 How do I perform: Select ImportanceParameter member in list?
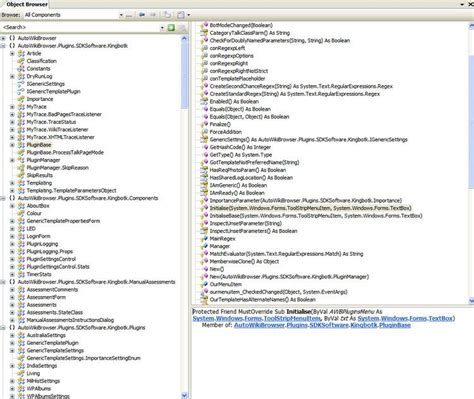pyautogui.click(x=306, y=200)
